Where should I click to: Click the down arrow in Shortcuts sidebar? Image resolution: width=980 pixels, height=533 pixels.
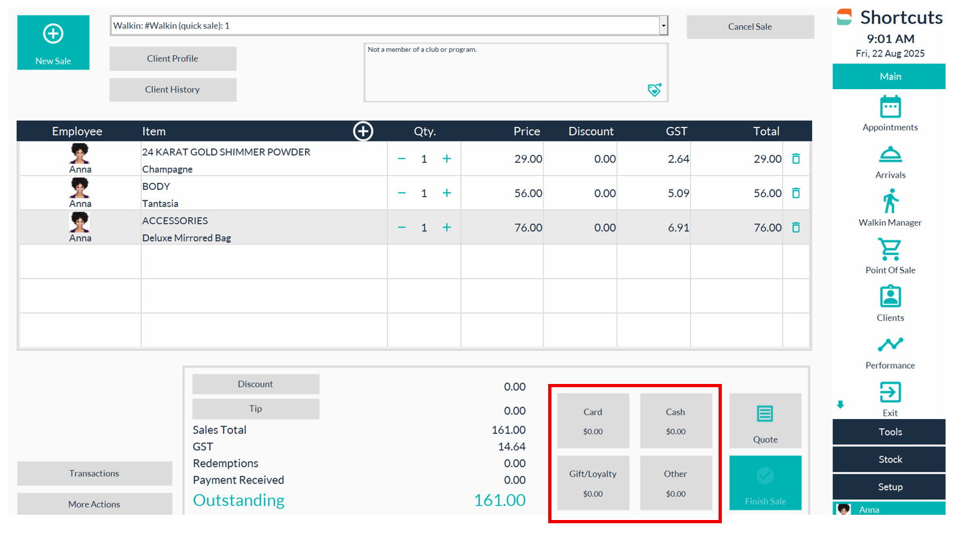click(x=840, y=405)
